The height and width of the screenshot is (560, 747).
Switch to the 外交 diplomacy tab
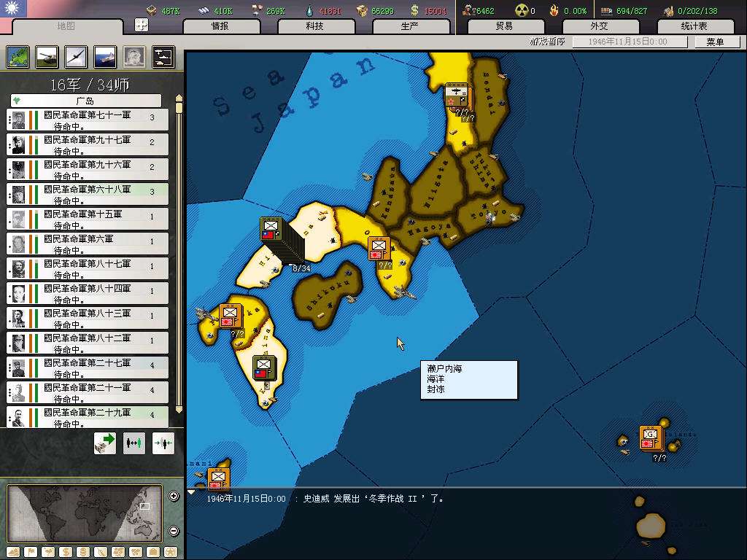[598, 26]
